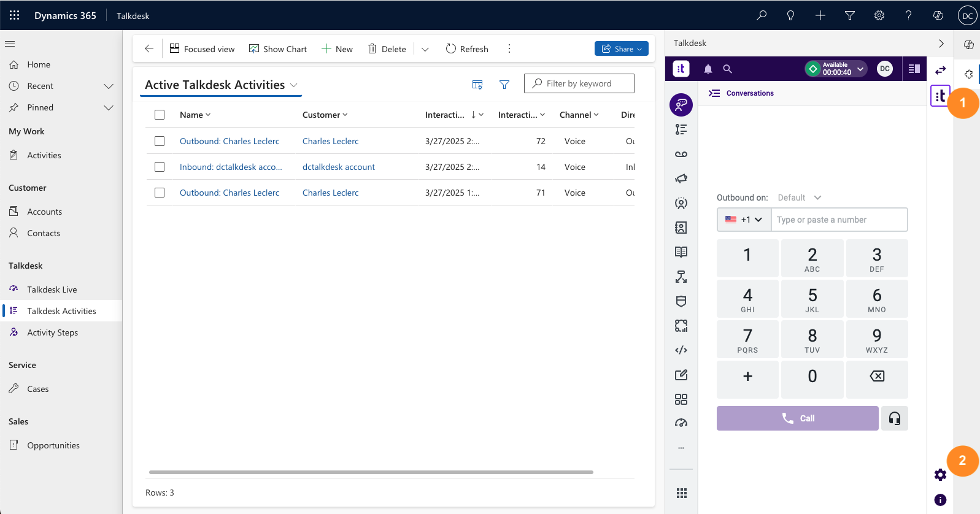The image size is (980, 514).
Task: Select all rows with header checkbox
Action: pyautogui.click(x=160, y=115)
